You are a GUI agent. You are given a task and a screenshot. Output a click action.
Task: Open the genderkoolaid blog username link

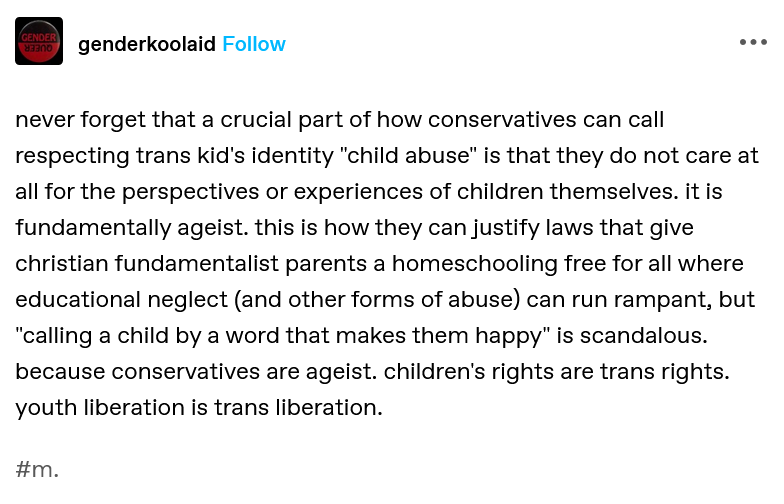coord(146,44)
